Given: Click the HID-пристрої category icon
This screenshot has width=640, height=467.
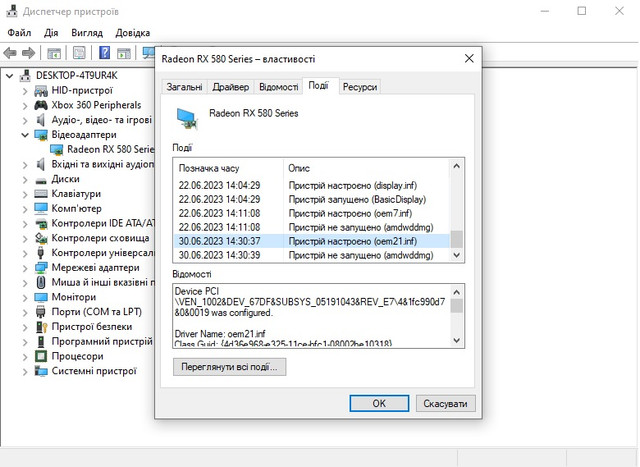Looking at the screenshot, I should (x=41, y=91).
